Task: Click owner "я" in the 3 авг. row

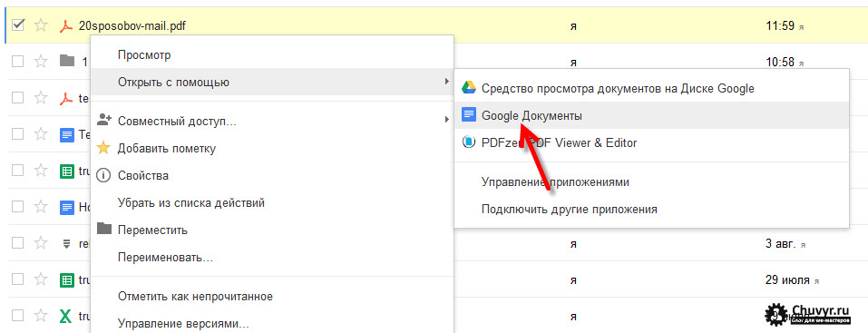Action: coord(574,244)
